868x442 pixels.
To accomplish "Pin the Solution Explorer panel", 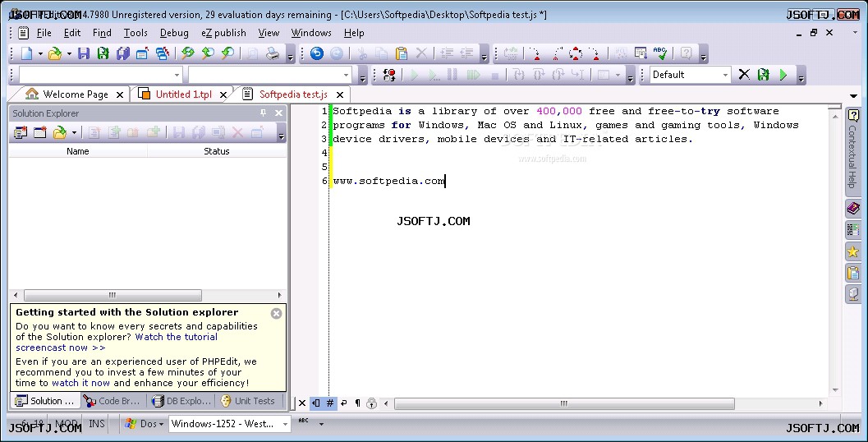I will [x=263, y=113].
